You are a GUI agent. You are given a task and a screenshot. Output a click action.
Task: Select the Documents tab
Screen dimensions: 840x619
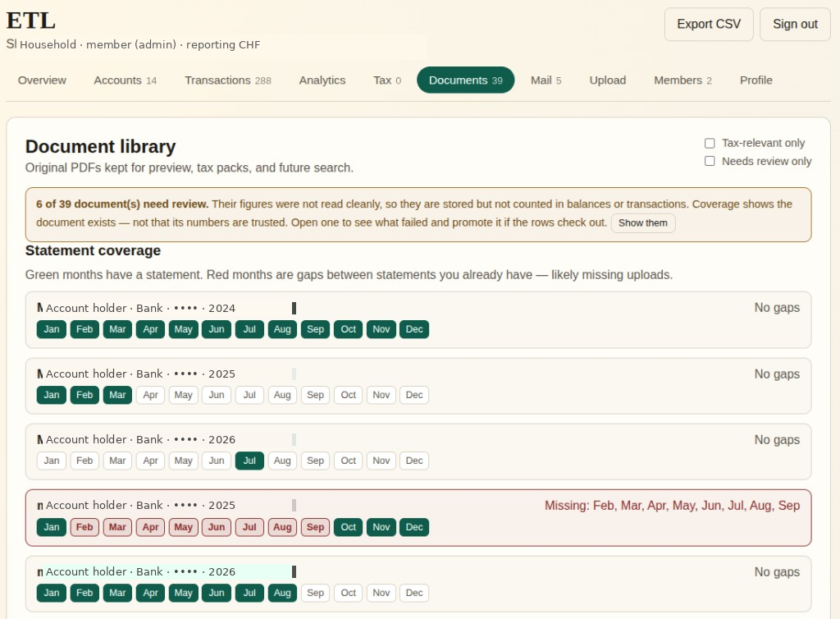466,80
